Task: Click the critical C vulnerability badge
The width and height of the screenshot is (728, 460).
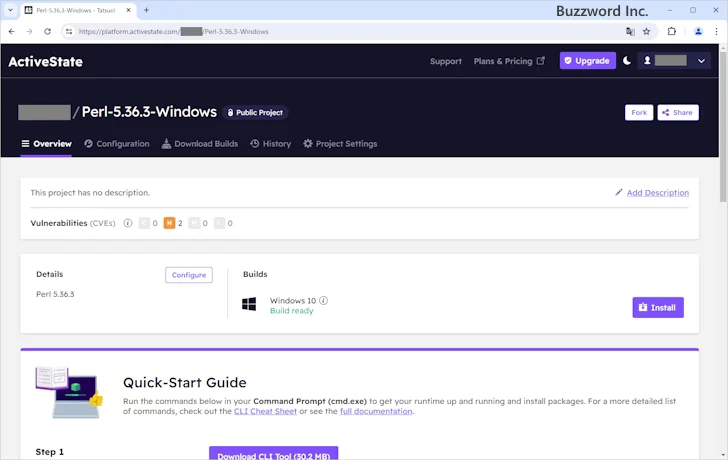Action: click(144, 223)
